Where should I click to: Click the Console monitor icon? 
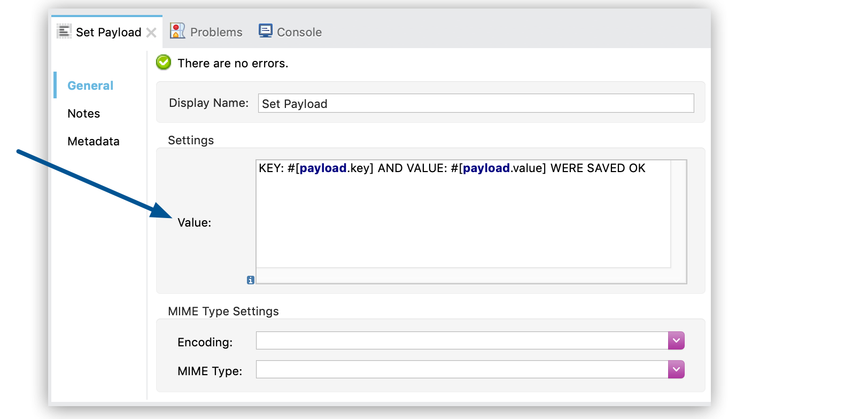click(x=265, y=31)
